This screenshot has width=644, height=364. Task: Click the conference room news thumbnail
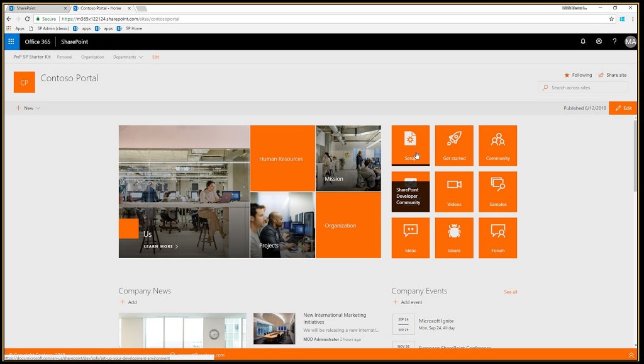tap(274, 329)
